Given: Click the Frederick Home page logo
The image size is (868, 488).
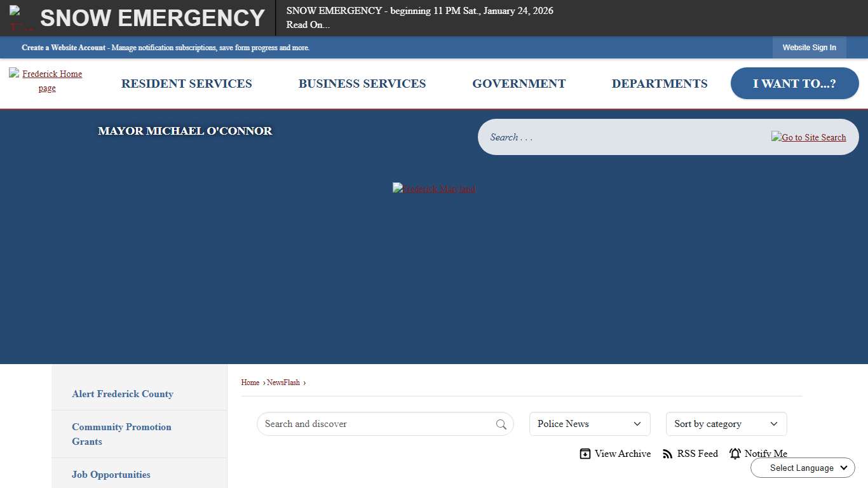Looking at the screenshot, I should [46, 81].
